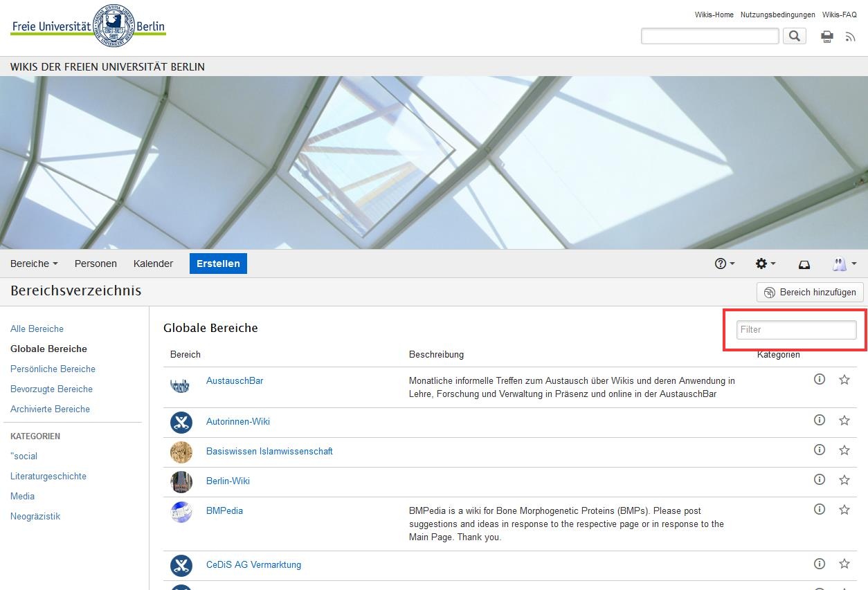Click the Beschreibung column header
868x590 pixels.
pos(436,354)
